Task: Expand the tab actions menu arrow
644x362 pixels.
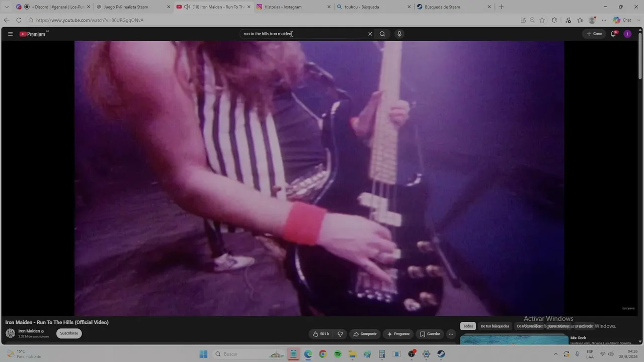Action: [7, 7]
